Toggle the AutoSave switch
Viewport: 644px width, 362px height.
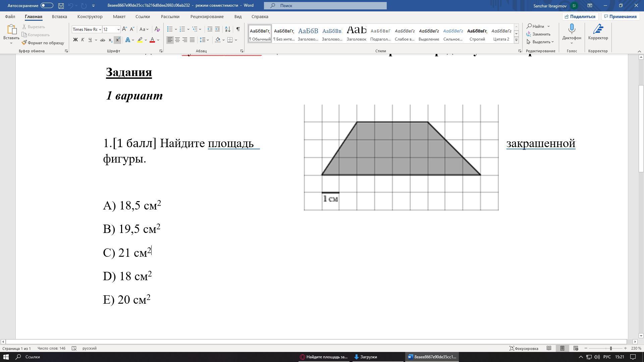coord(47,5)
